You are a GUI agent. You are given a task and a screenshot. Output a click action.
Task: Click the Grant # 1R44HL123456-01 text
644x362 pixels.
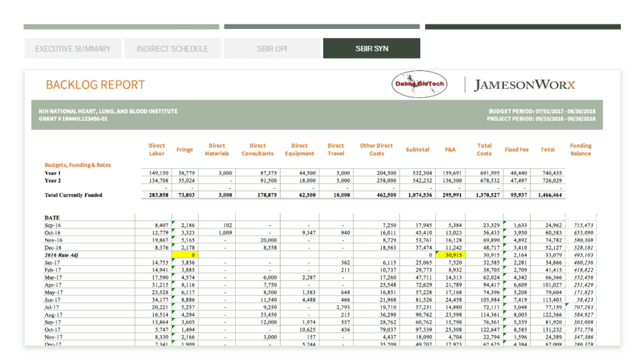click(73, 119)
